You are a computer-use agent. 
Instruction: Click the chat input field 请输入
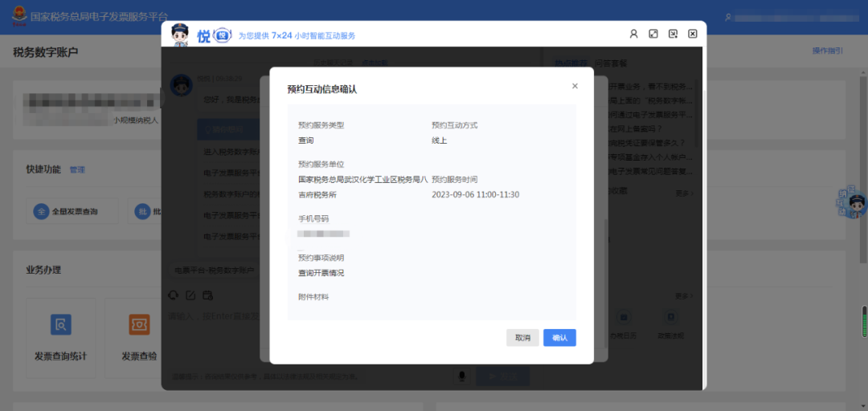pos(213,316)
